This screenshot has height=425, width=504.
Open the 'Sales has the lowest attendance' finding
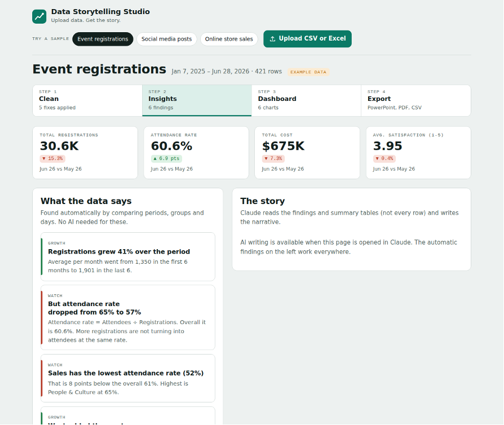tap(128, 378)
